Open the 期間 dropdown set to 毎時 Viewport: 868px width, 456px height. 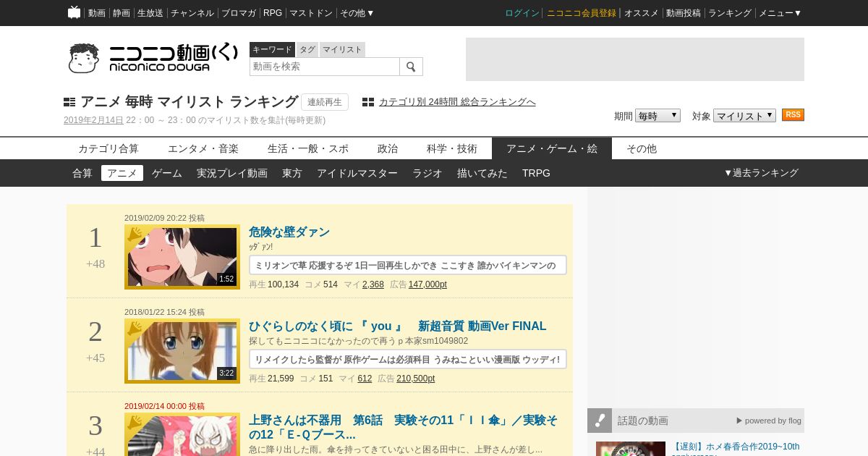(x=658, y=116)
